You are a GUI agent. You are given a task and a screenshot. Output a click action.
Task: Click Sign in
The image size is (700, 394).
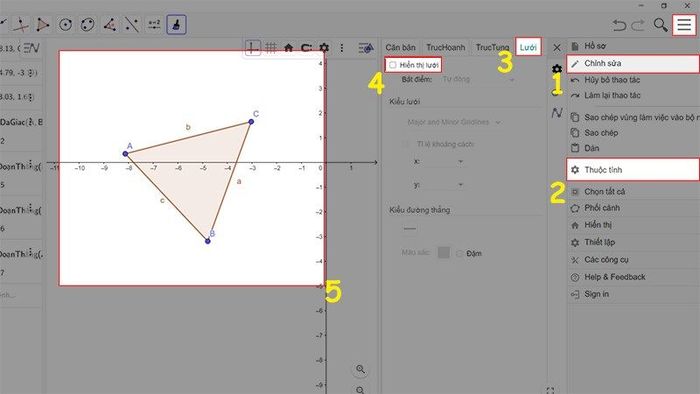(x=633, y=294)
